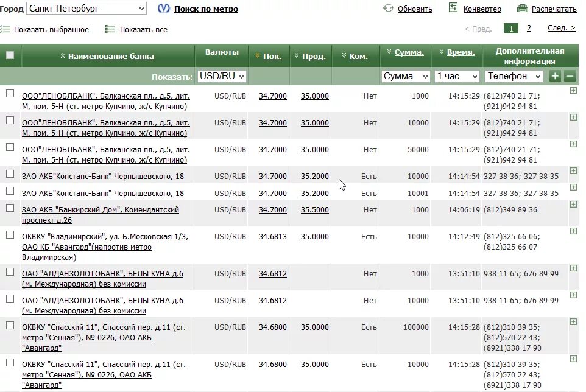Screen dimensions: 586x392
Task: Open the Сумма filter dropdown
Action: [x=406, y=76]
